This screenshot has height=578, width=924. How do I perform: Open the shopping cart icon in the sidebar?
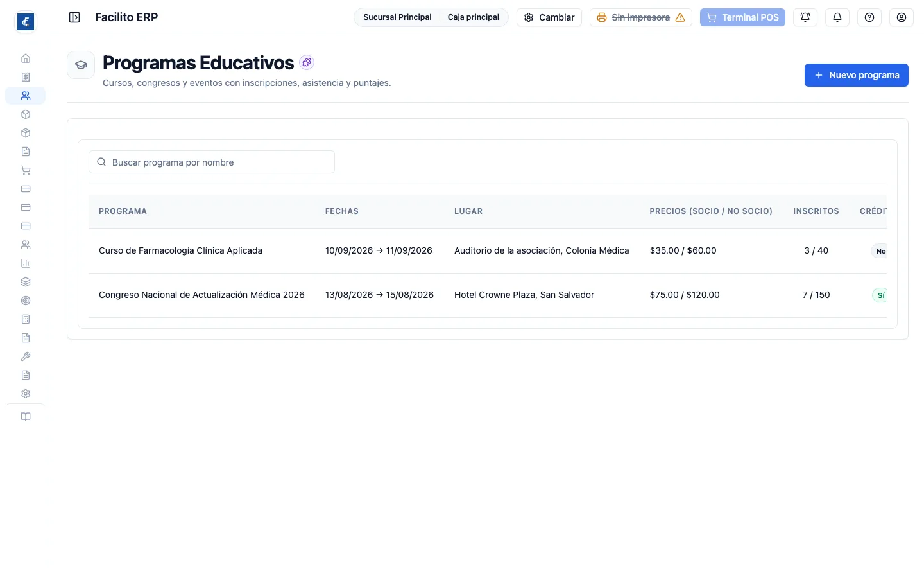coord(26,170)
